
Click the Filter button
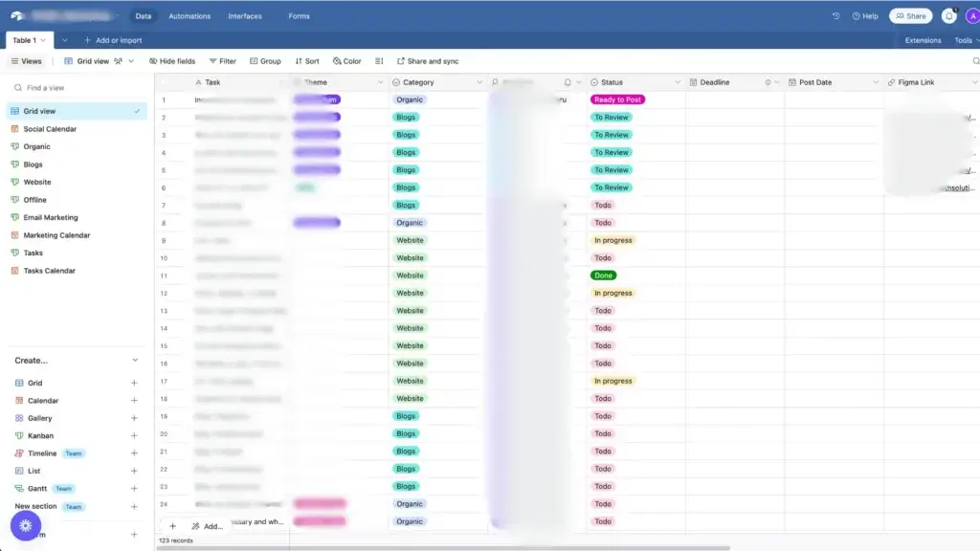pyautogui.click(x=222, y=61)
